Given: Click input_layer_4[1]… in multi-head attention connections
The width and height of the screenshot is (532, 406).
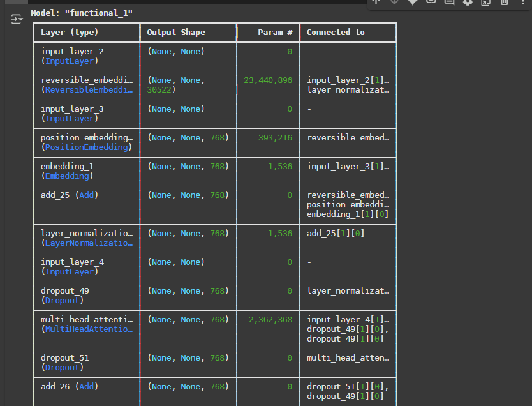Looking at the screenshot, I should click(x=348, y=320).
